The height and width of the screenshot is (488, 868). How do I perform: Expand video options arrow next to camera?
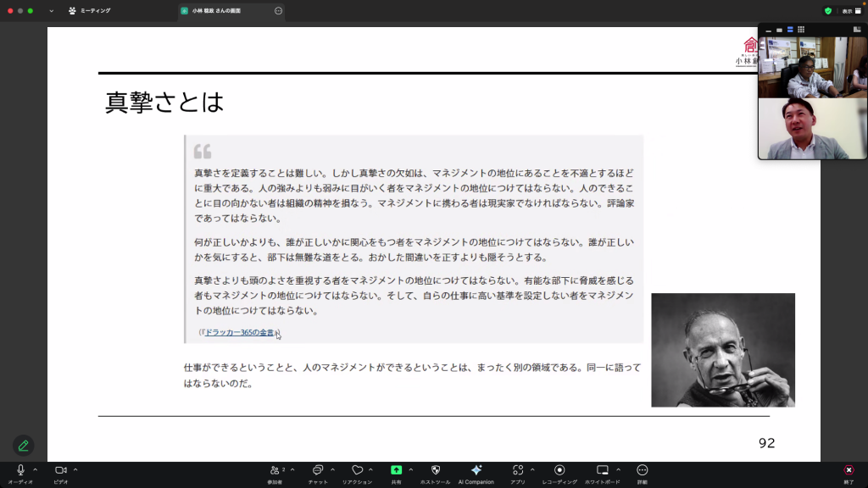[75, 469]
